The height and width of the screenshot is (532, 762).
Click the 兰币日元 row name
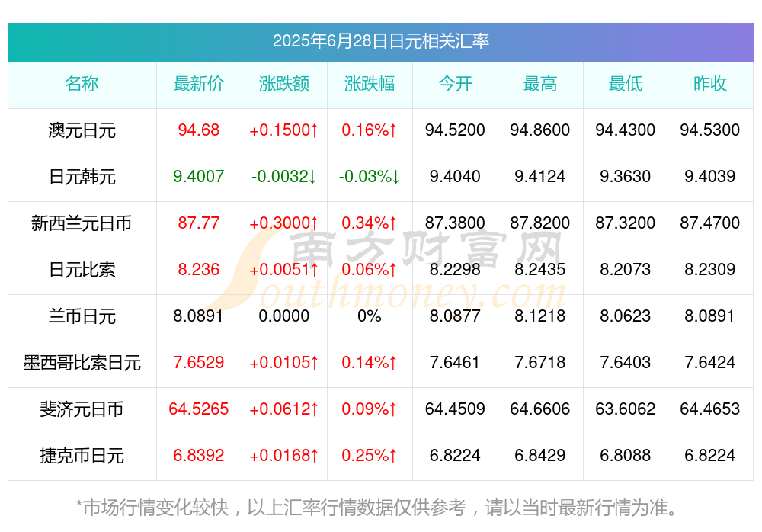pos(82,316)
